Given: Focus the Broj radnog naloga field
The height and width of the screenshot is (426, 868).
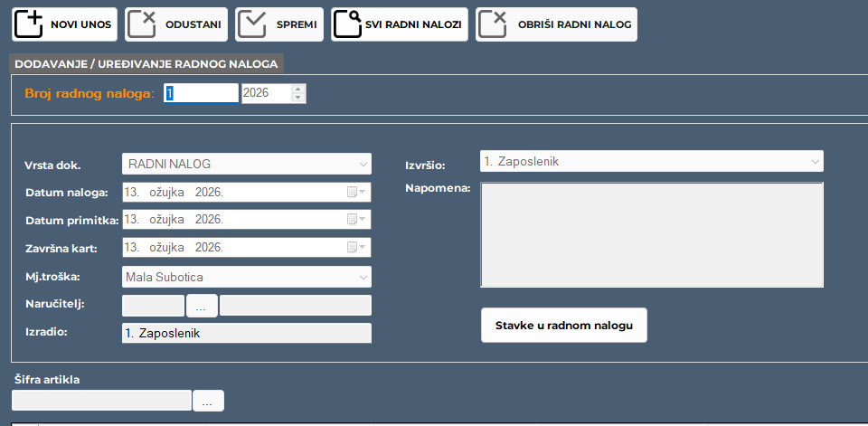Looking at the screenshot, I should [x=201, y=93].
